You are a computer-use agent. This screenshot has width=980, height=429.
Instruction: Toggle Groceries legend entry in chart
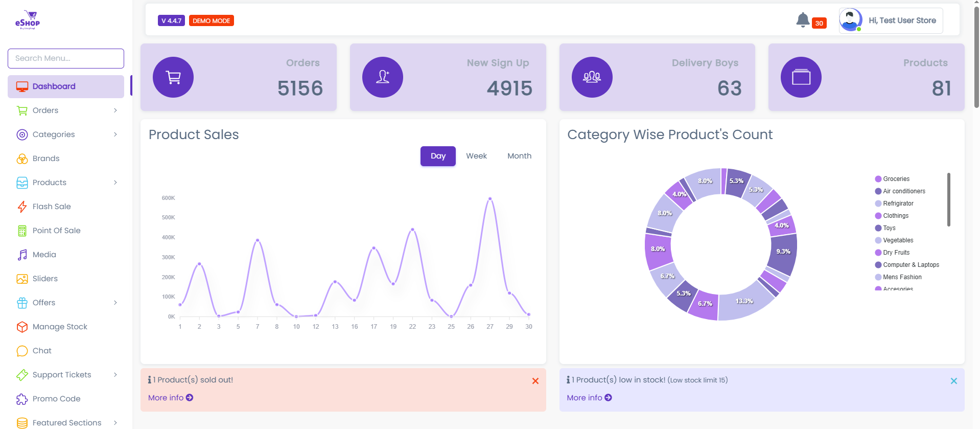tap(892, 179)
